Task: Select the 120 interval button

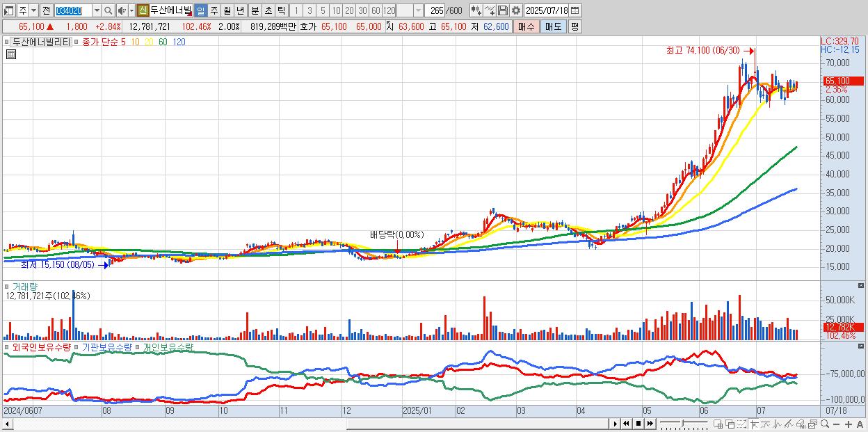Action: 389,10
